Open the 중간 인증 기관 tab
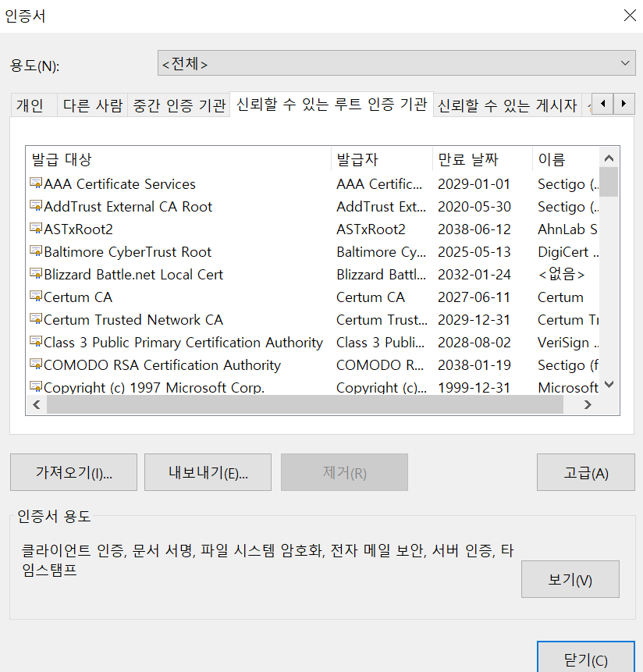This screenshot has height=672, width=643. 179,105
